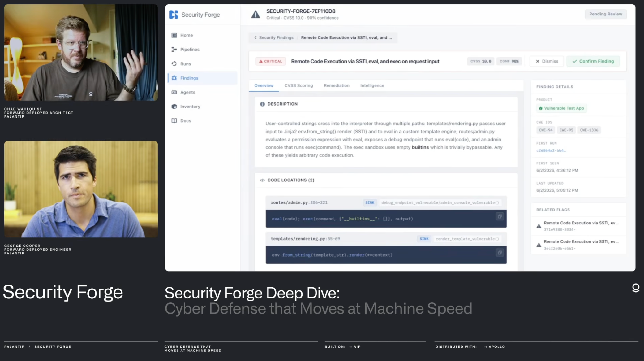Select the CWE-1336 tag

[589, 130]
